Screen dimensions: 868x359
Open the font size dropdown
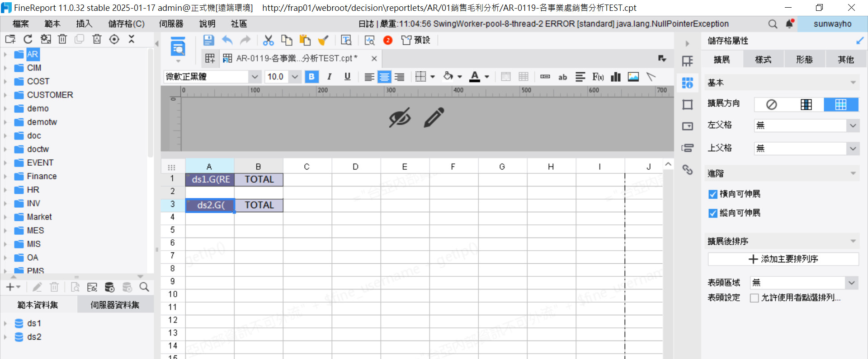[295, 77]
